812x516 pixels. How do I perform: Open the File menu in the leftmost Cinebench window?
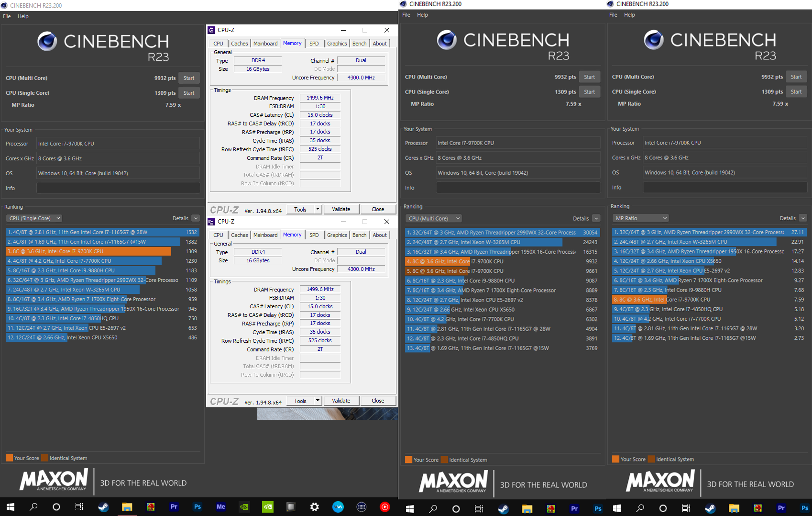point(7,16)
